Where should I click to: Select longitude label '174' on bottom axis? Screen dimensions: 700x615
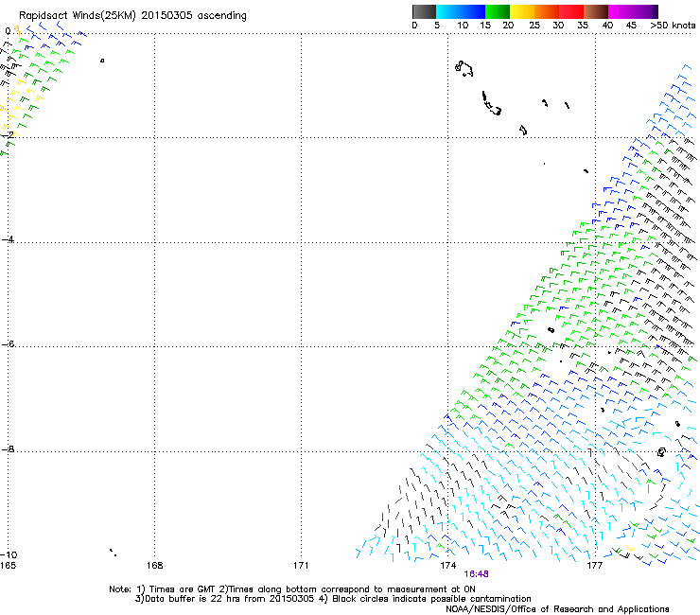447,566
